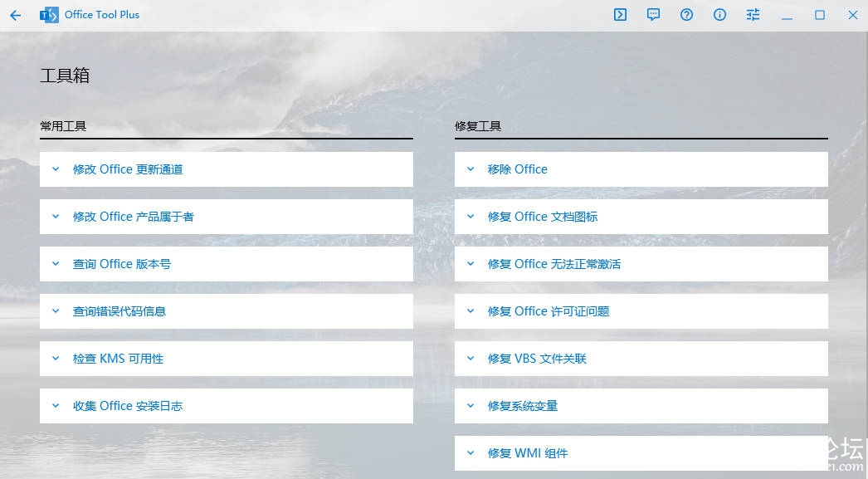The height and width of the screenshot is (479, 868).
Task: Expand chevron for 查询错误代码信息
Action: [x=56, y=311]
